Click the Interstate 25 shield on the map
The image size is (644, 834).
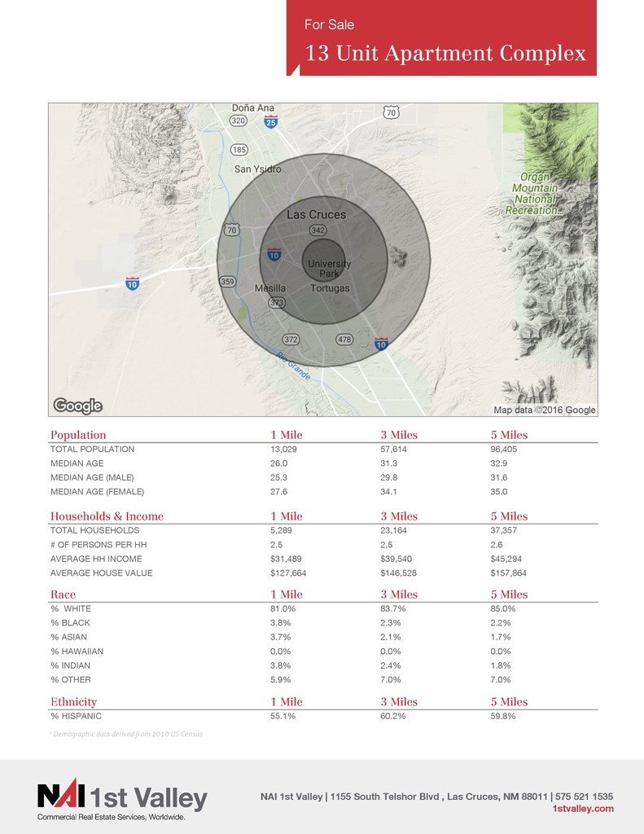pos(271,121)
